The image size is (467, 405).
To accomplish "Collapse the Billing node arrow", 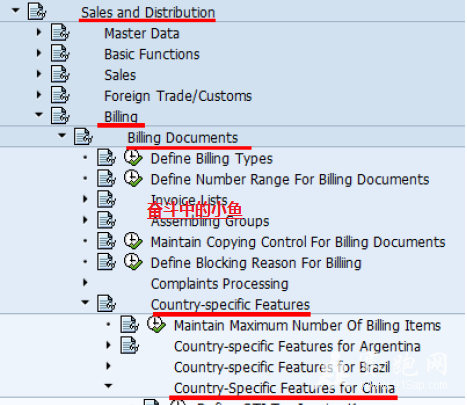I will [39, 114].
